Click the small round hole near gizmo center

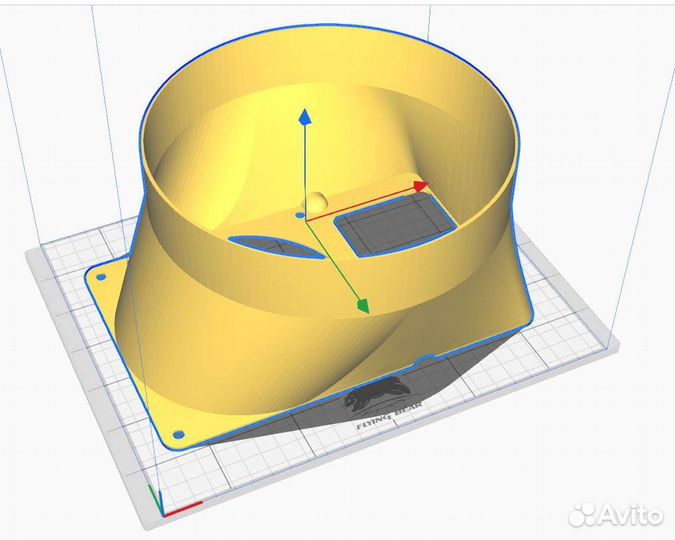point(301,214)
